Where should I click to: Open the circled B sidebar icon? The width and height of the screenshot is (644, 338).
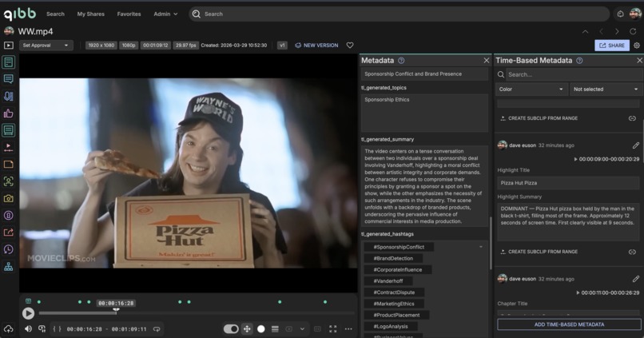8,216
